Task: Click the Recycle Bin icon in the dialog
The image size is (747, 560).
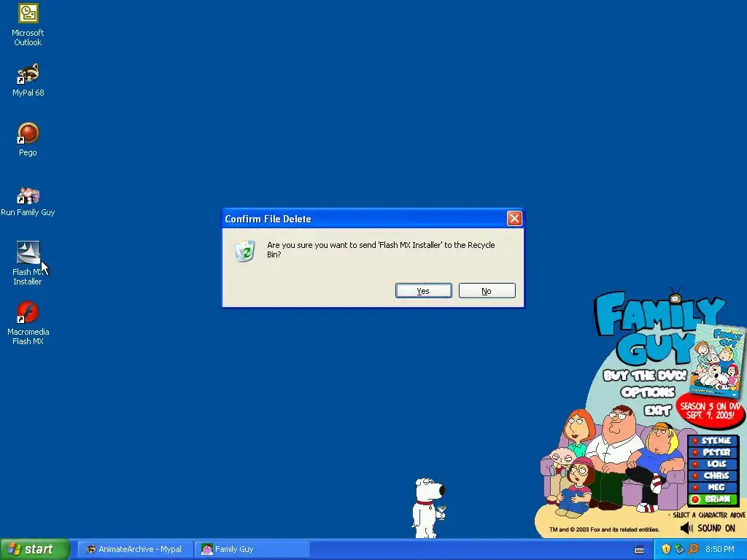Action: point(245,251)
